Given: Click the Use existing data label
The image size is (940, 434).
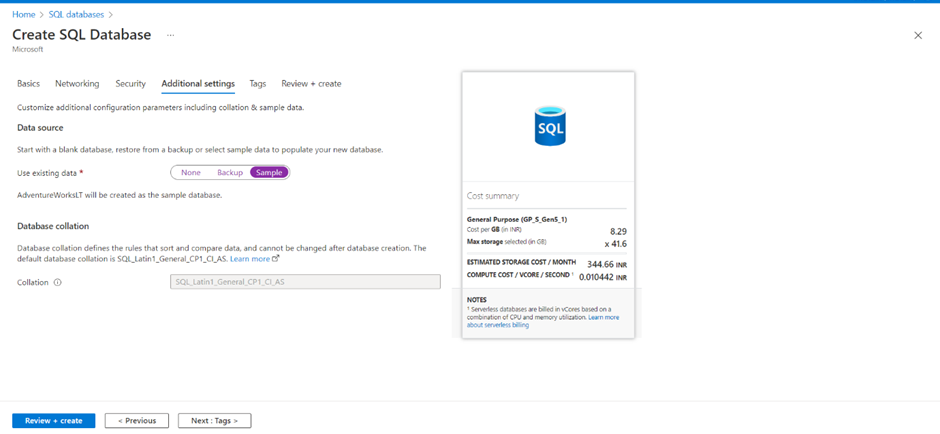Looking at the screenshot, I should (47, 173).
